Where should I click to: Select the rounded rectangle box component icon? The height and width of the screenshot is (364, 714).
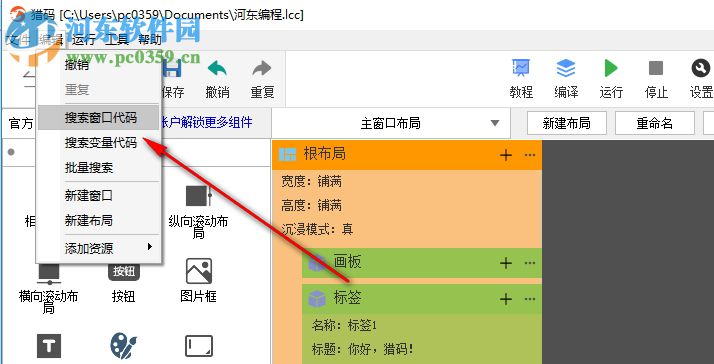(199, 346)
